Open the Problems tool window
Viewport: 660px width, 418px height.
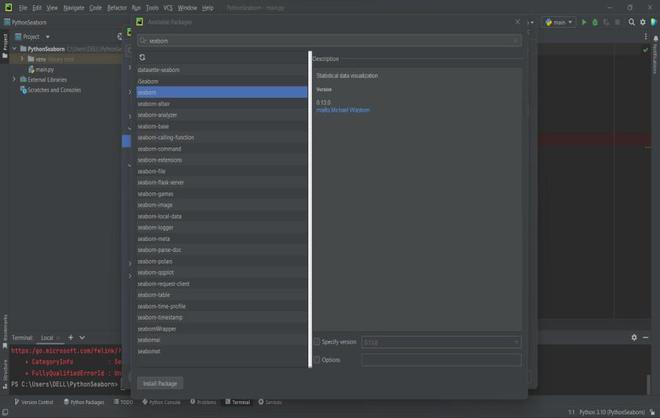pyautogui.click(x=203, y=402)
